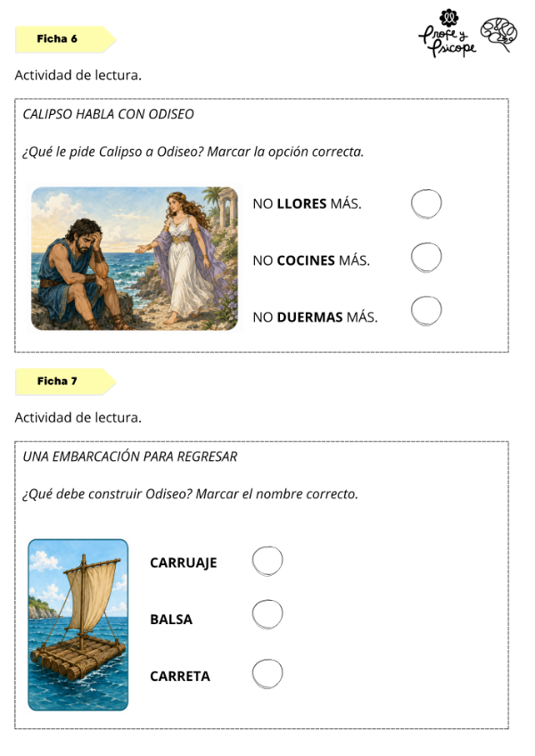The image size is (535, 756).
Task: Click the Ficha 6 yellow label
Action: point(66,39)
